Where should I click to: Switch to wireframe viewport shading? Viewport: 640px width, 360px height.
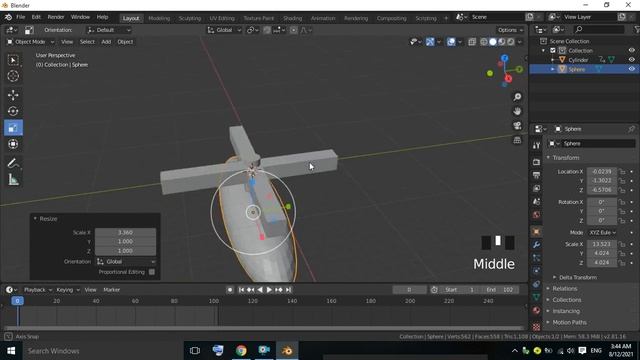[x=484, y=42]
